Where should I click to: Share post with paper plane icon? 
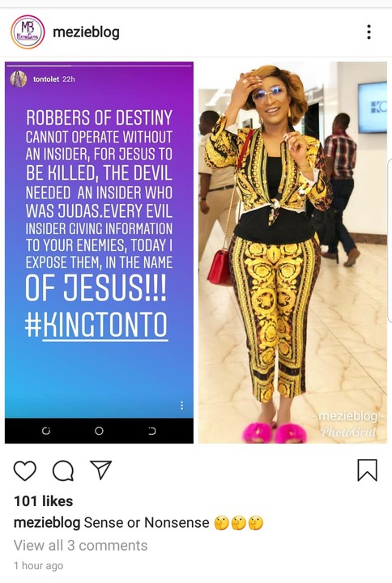click(x=100, y=470)
